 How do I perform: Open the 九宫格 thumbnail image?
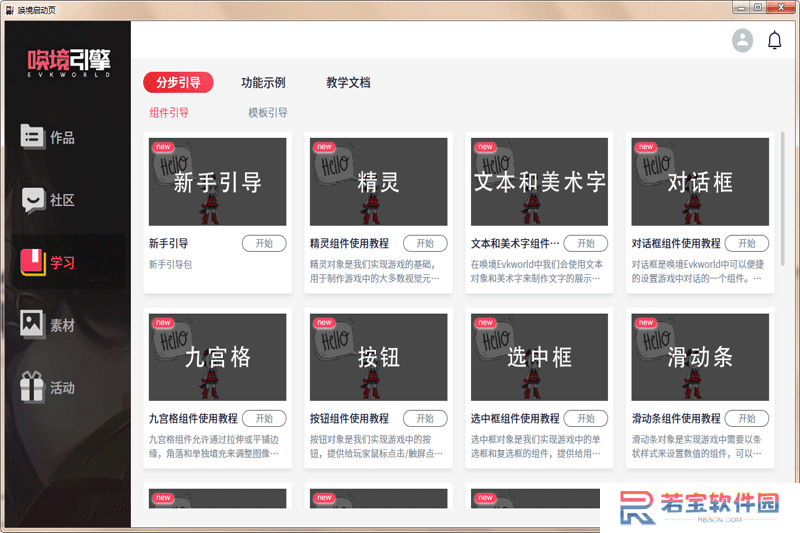pyautogui.click(x=217, y=357)
